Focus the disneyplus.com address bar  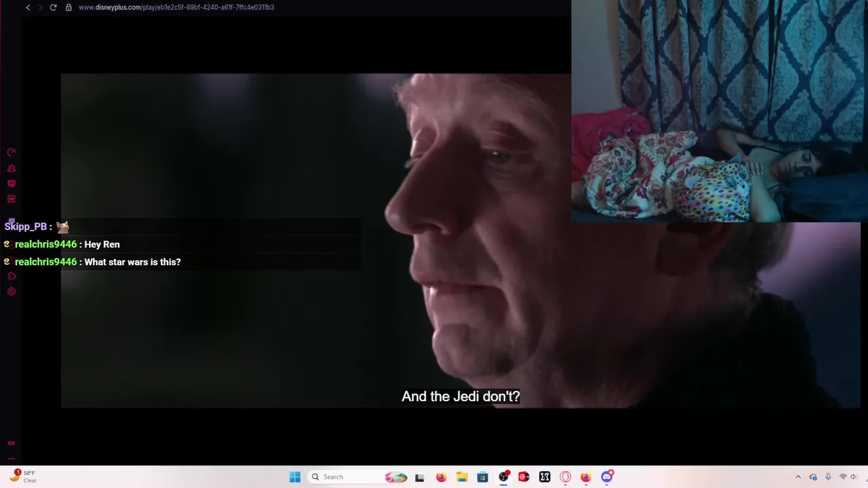tap(176, 7)
